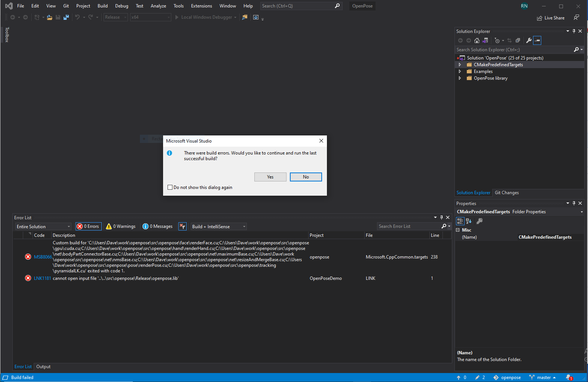Open the File menu
Screen dimensions: 588x382
pyautogui.click(x=21, y=6)
